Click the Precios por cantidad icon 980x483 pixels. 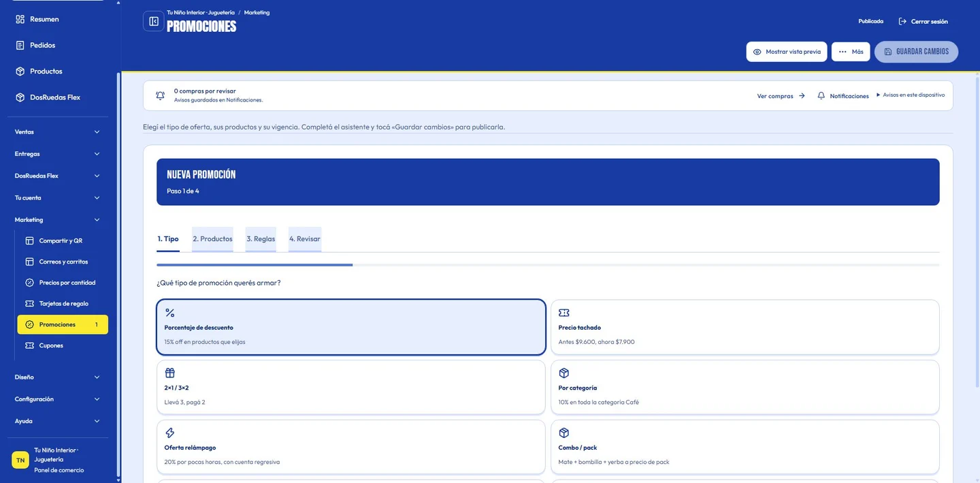pyautogui.click(x=29, y=283)
